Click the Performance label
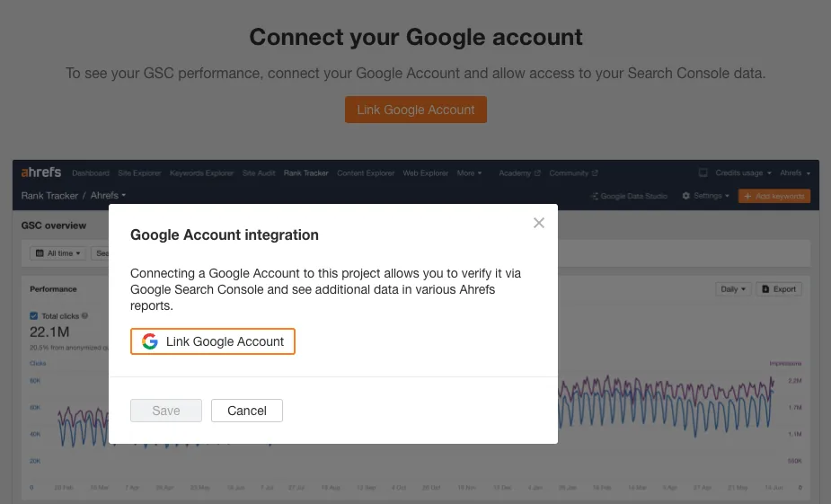The height and width of the screenshot is (504, 831). (x=53, y=289)
